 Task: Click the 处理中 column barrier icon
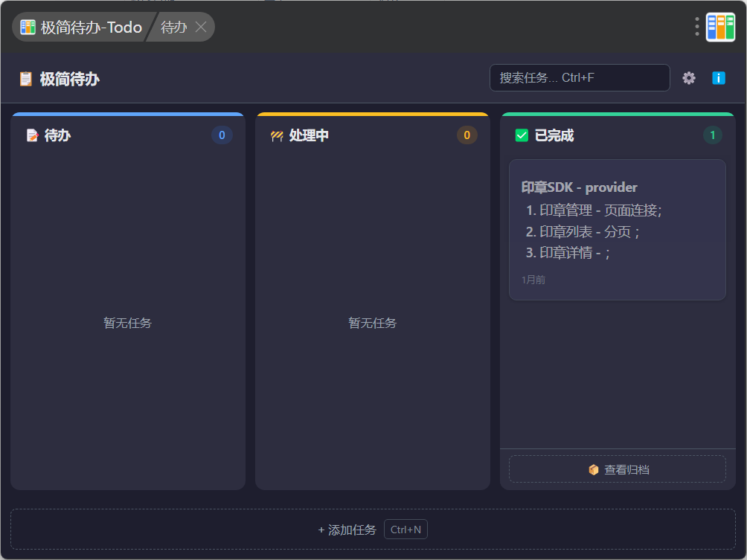(x=277, y=135)
